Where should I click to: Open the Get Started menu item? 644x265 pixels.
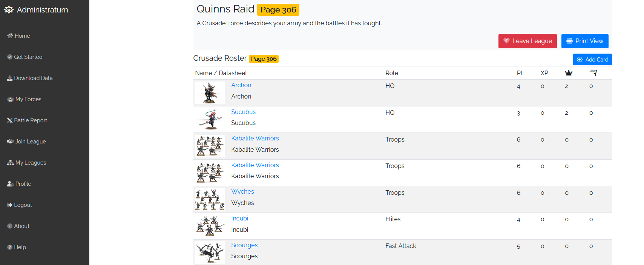pyautogui.click(x=28, y=57)
